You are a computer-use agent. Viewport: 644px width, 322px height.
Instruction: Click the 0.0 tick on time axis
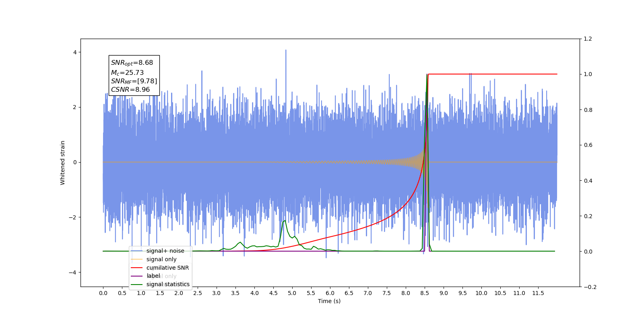click(103, 293)
